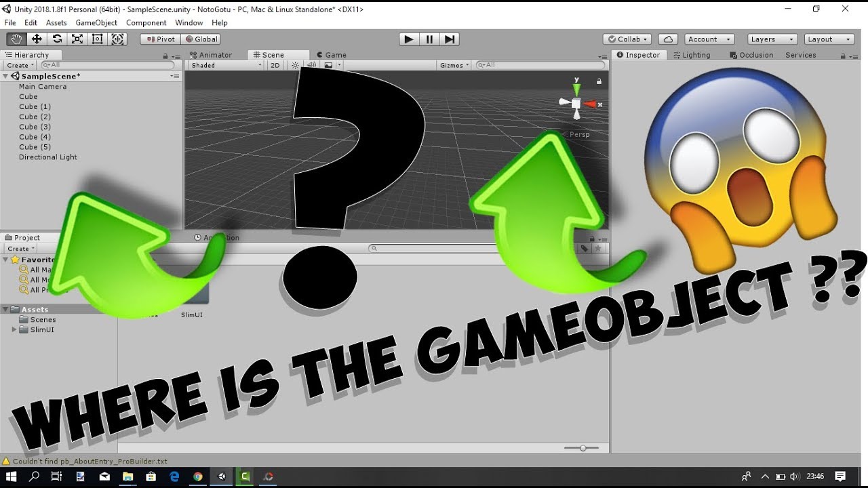Select Main Camera in the Hierarchy
Image resolution: width=868 pixels, height=488 pixels.
point(43,87)
